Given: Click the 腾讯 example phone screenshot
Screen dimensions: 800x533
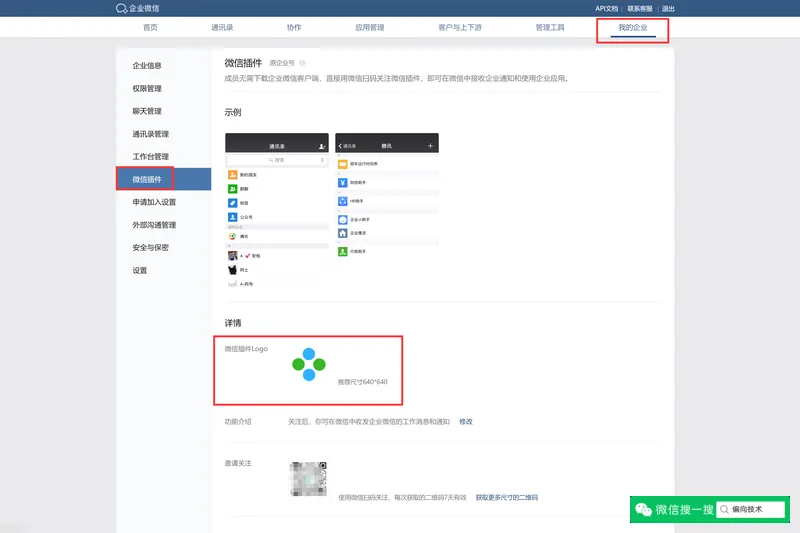Looking at the screenshot, I should 387,196.
